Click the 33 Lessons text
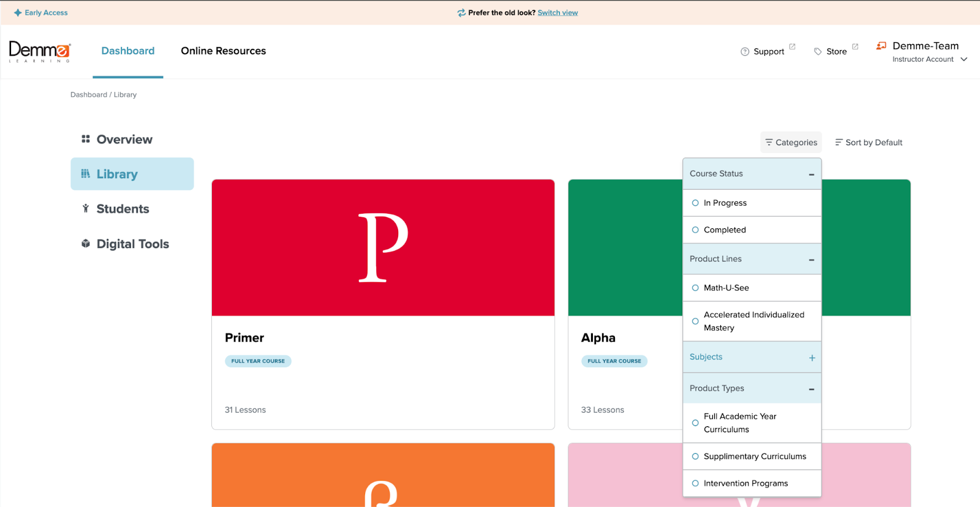The width and height of the screenshot is (980, 507). [x=603, y=410]
